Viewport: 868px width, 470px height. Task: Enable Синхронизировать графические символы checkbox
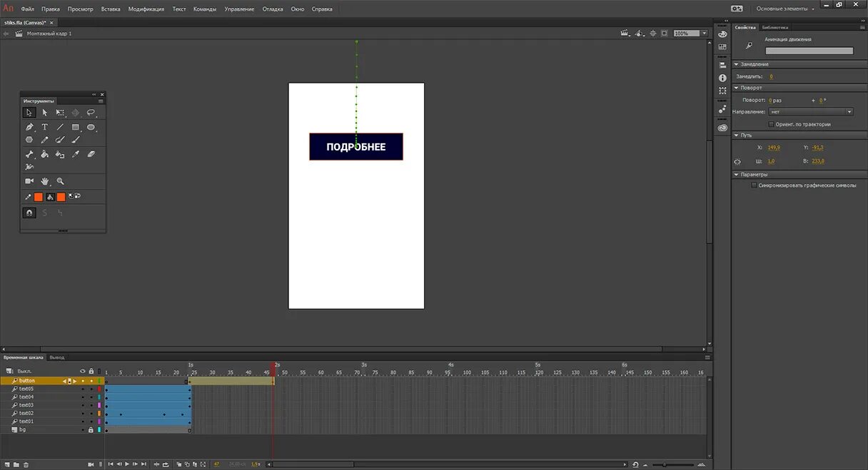(x=754, y=185)
